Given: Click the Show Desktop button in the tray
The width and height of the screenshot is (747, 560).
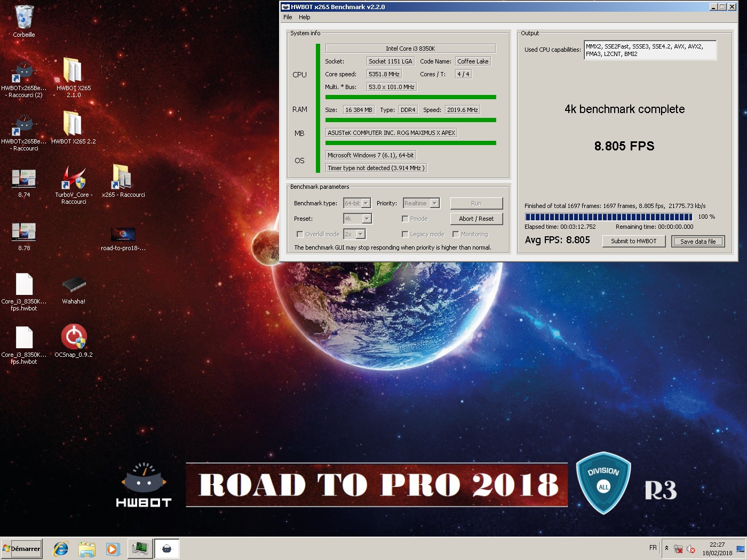Looking at the screenshot, I should coord(741,549).
